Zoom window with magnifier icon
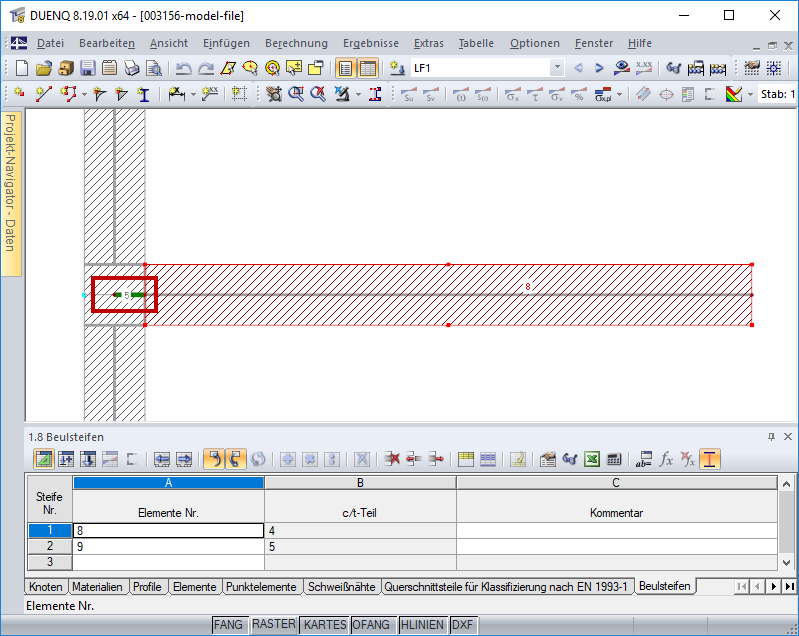 coord(296,94)
